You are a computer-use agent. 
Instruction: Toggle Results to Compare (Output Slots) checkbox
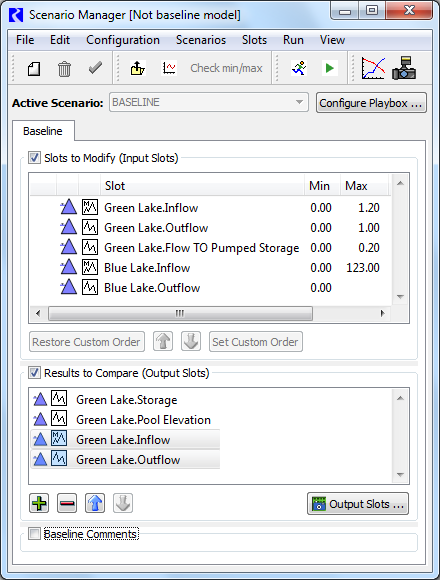pos(34,373)
